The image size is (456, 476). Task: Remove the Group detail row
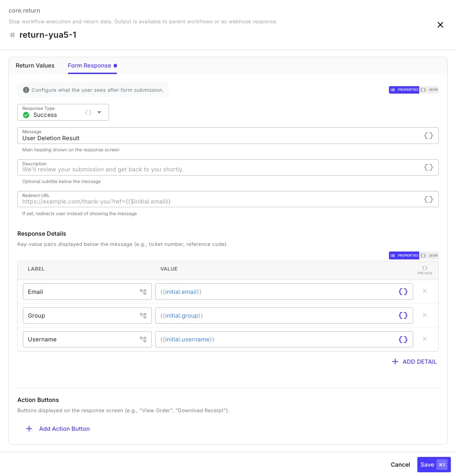tap(424, 315)
